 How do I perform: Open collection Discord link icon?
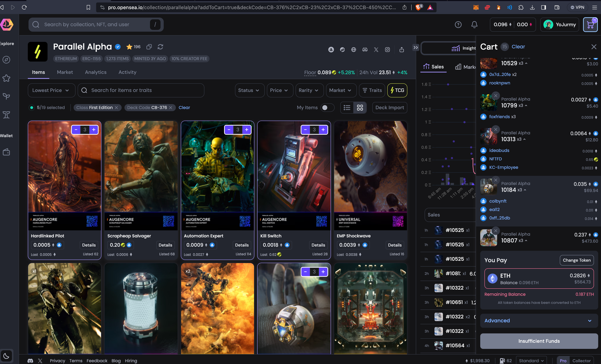365,50
